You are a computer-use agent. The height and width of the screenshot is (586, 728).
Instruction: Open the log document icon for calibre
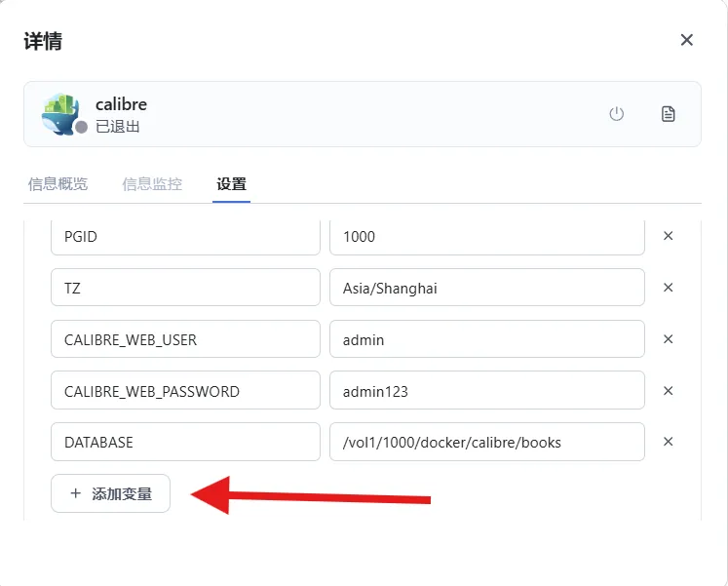tap(668, 114)
